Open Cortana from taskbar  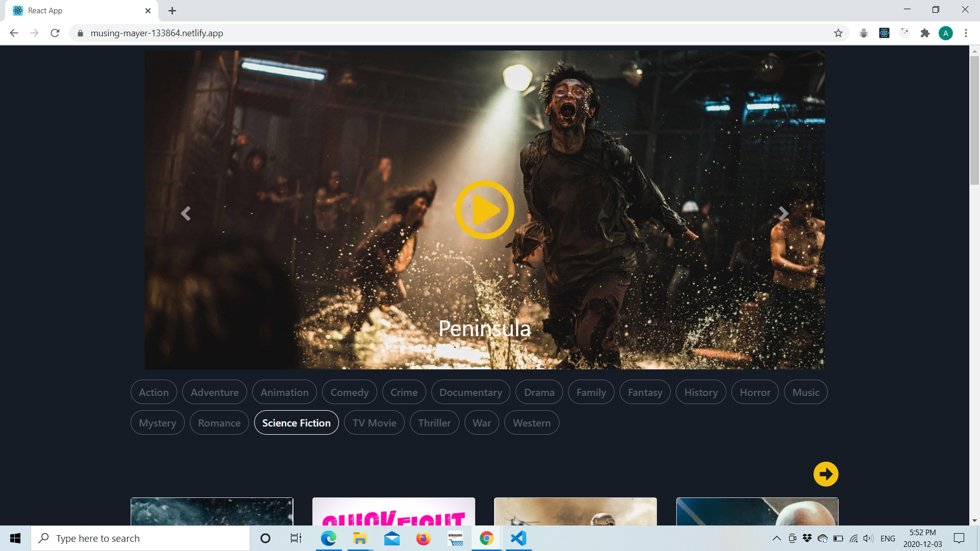click(265, 538)
